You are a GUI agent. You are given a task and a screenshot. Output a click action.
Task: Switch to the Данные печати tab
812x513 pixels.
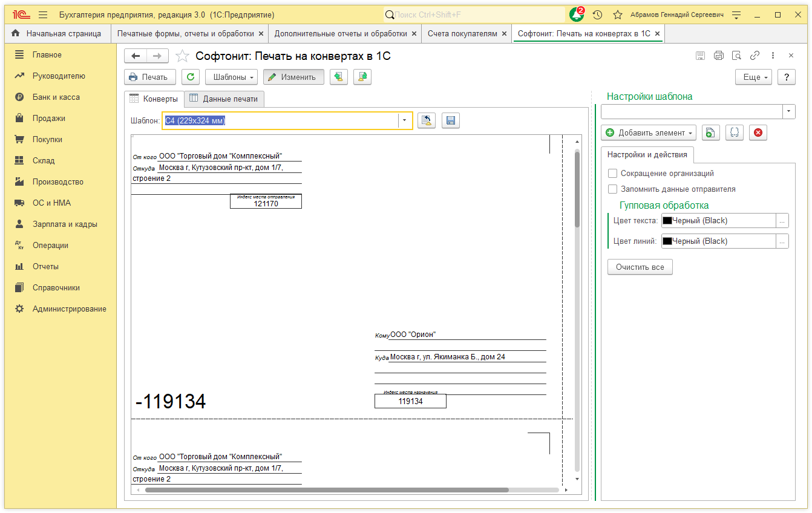[224, 99]
